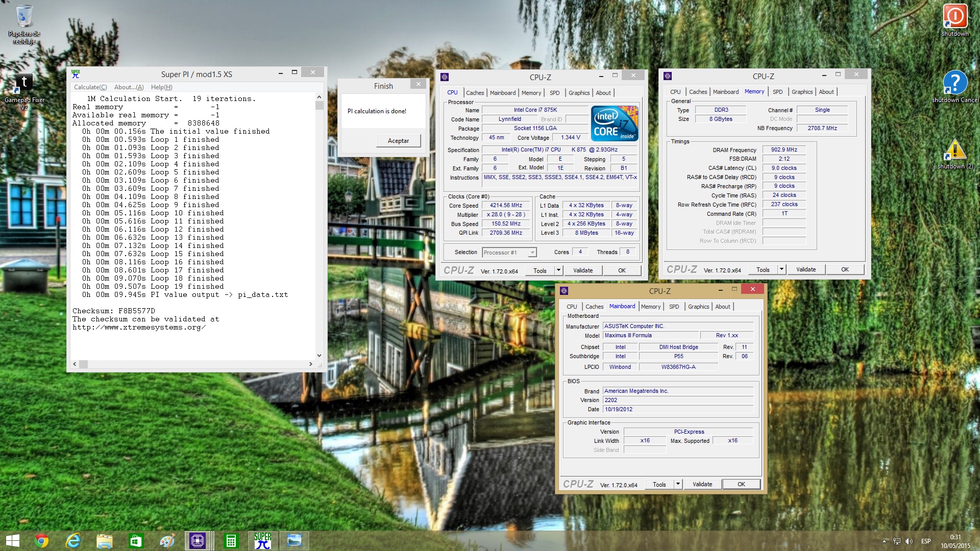Image resolution: width=980 pixels, height=551 pixels.
Task: Click the Core Speed value 4214.56 MHz
Action: tap(506, 206)
